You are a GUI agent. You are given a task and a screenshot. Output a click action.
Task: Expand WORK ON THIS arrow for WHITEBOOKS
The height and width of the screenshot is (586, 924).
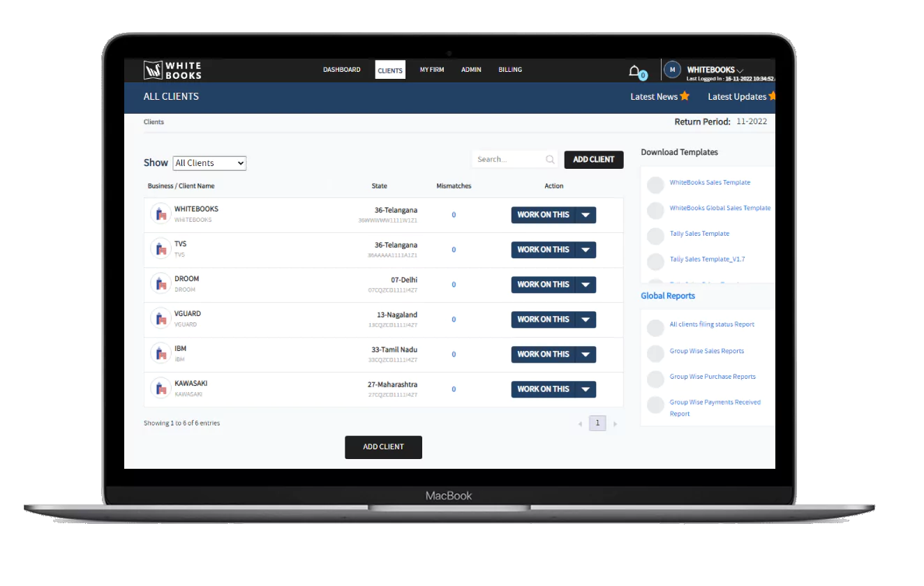point(586,215)
